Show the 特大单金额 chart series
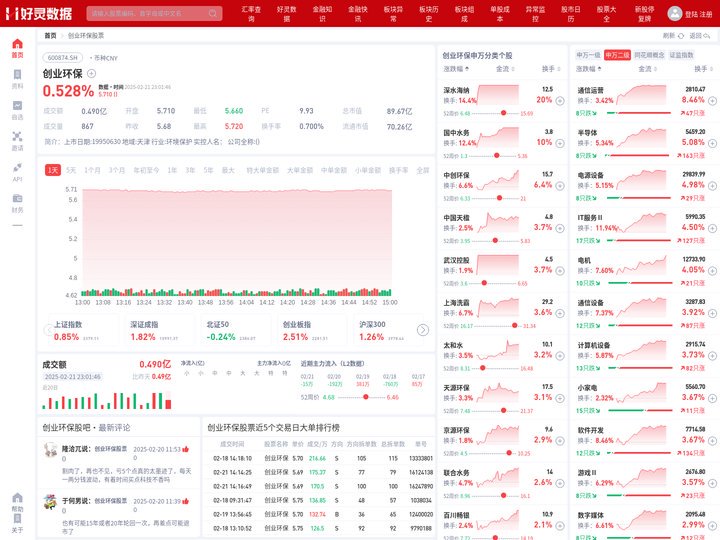 (263, 170)
